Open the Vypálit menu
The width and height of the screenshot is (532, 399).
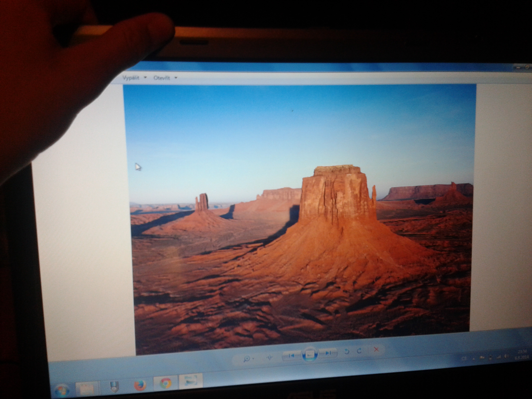[x=131, y=78]
